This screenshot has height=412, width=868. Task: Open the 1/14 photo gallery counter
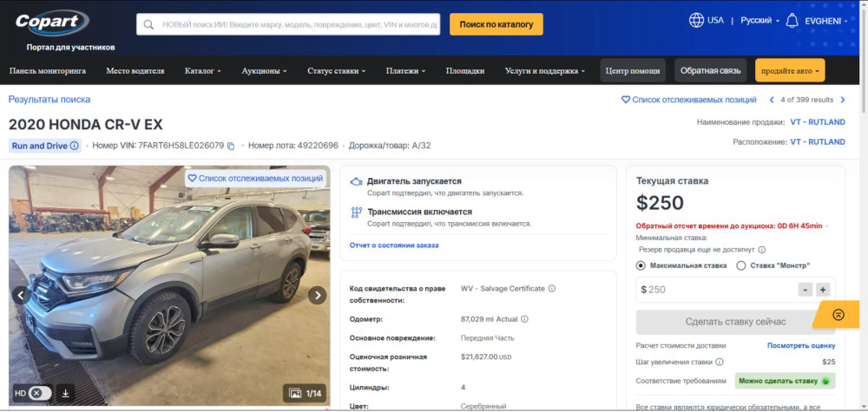pyautogui.click(x=305, y=393)
